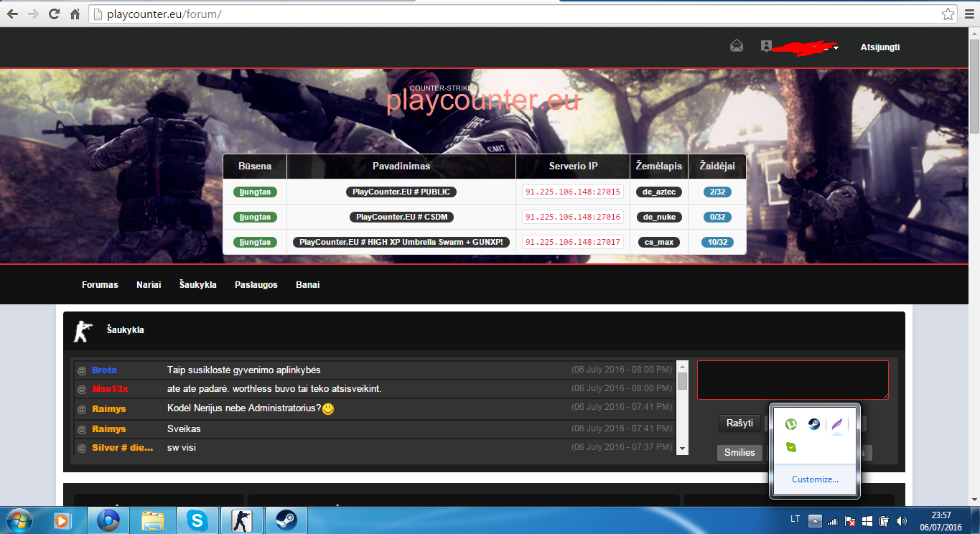Click the LT language indicator
Screen dimensions: 980x534
click(795, 519)
